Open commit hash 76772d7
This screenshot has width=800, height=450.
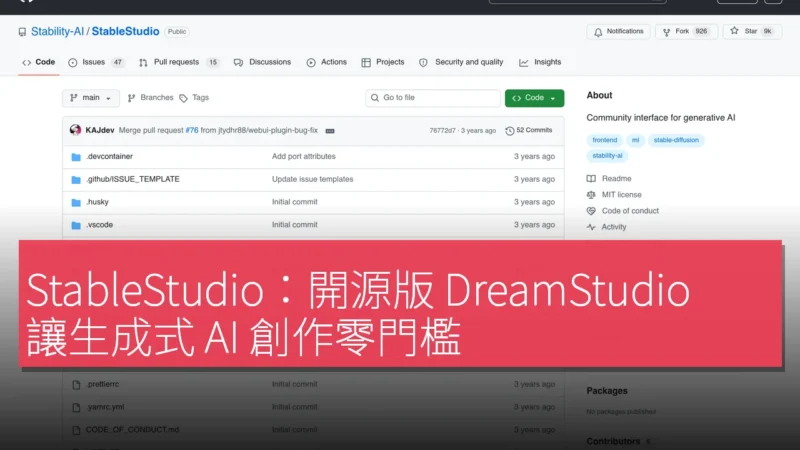442,131
